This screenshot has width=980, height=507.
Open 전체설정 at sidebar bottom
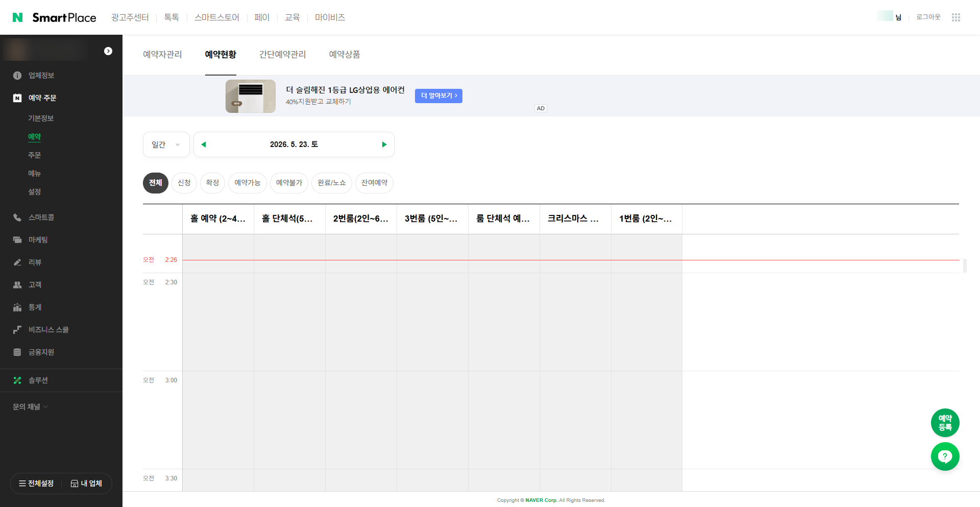point(36,484)
